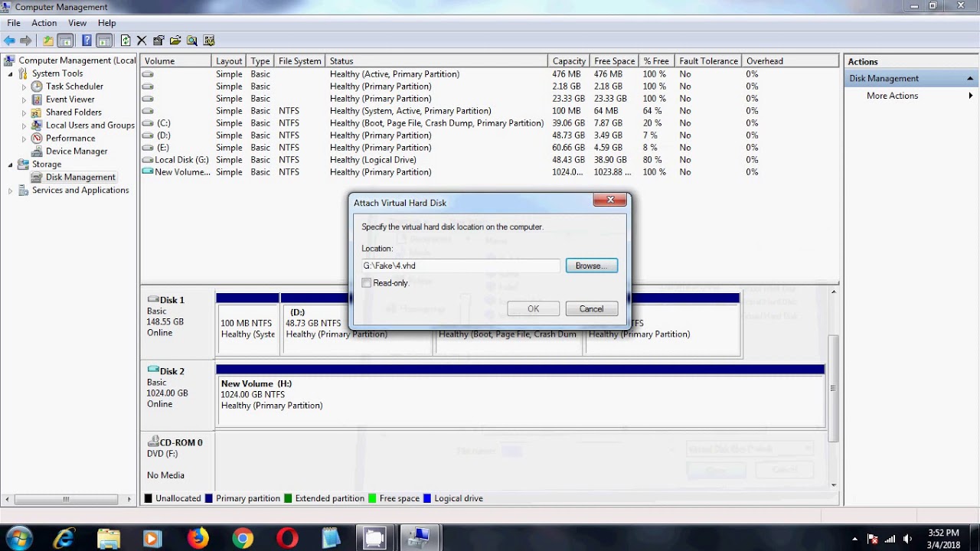This screenshot has height=551, width=980.
Task: Toggle Show/Hide Action Pane toolbar icon
Action: [104, 41]
